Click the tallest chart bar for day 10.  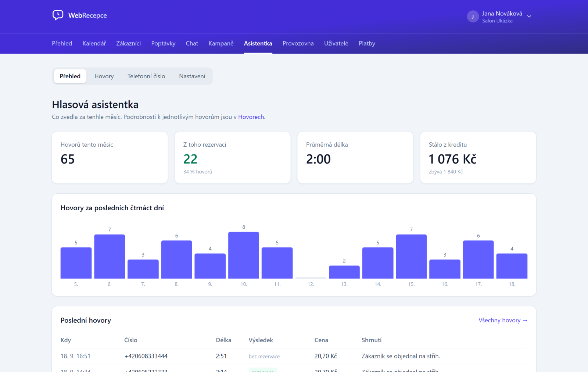tap(244, 255)
